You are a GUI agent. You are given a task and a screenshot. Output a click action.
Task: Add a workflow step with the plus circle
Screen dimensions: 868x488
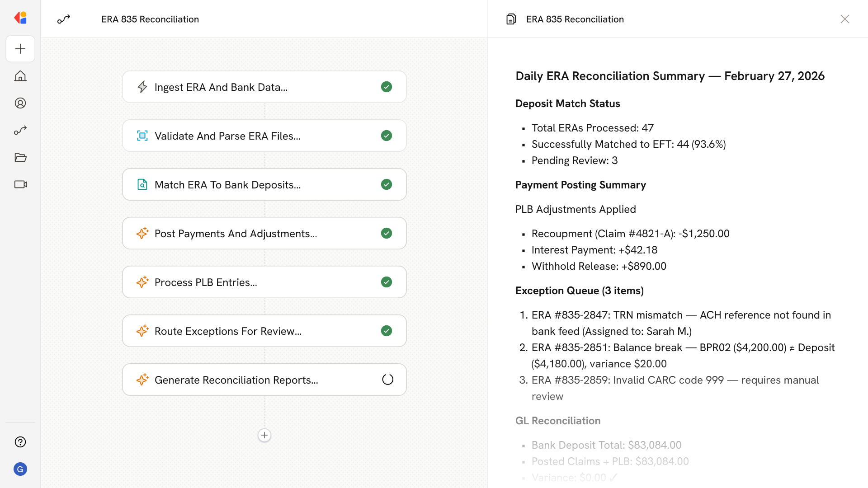tap(264, 435)
